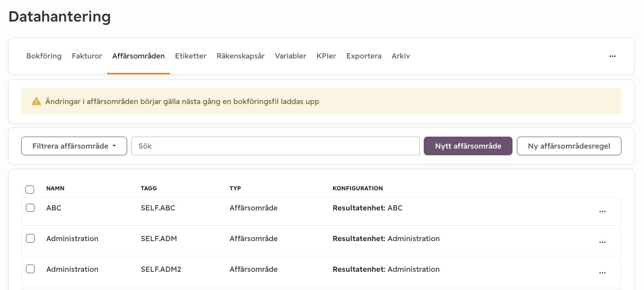Open the Arkiv tab
Screen dimensions: 644x290
pyautogui.click(x=401, y=56)
